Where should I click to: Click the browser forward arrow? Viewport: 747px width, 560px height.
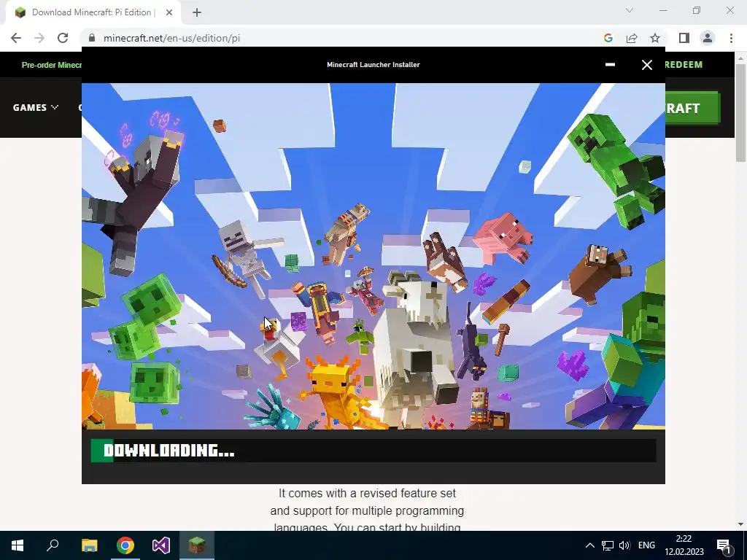[x=39, y=38]
